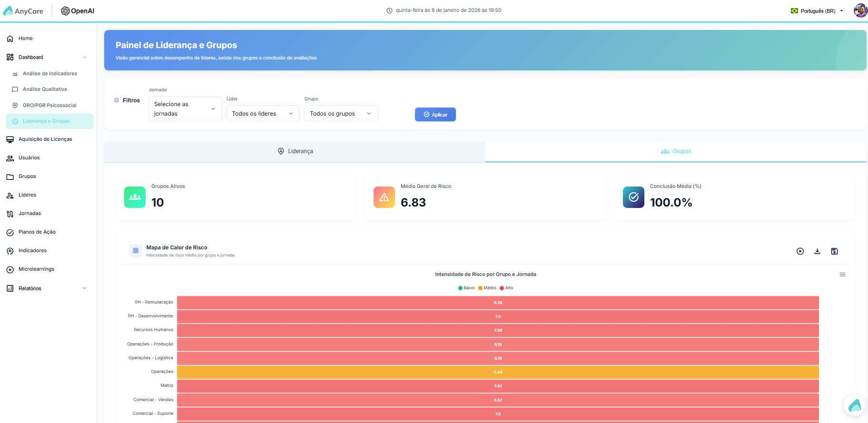Toggle Médio legend series
This screenshot has width=868, height=423.
click(487, 288)
